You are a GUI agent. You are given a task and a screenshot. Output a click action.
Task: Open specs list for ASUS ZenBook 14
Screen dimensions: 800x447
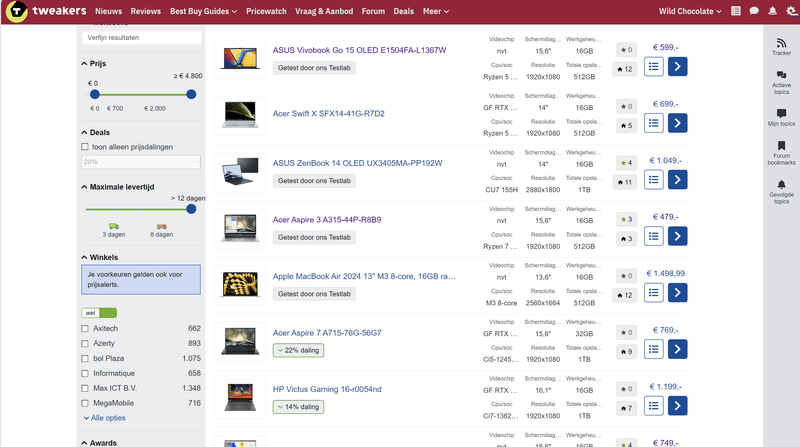pos(654,180)
